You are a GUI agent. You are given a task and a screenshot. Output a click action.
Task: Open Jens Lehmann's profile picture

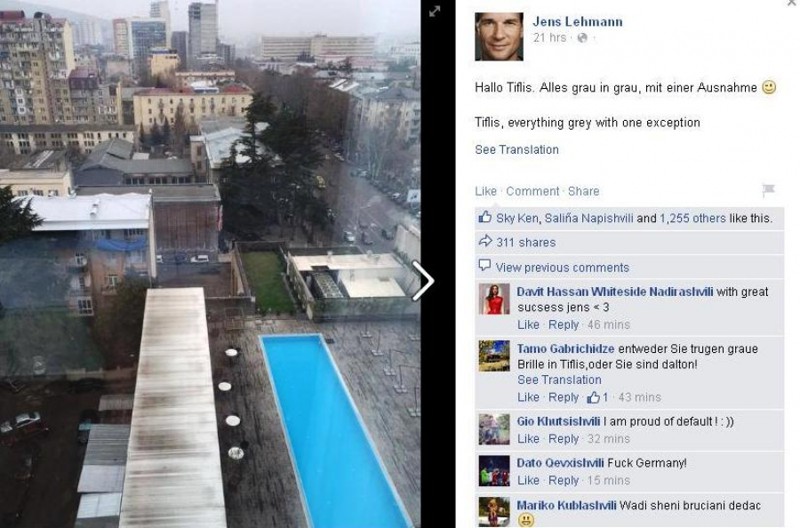499,37
